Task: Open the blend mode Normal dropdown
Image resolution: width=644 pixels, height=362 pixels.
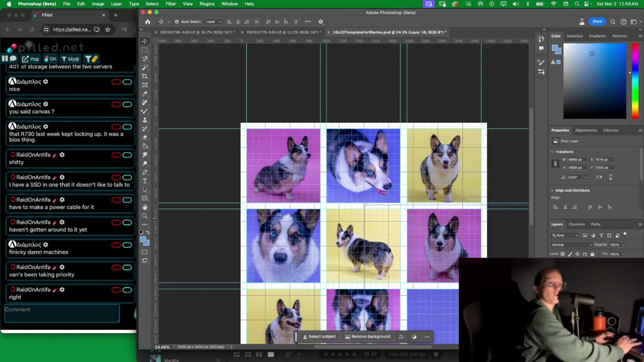Action: coord(572,245)
